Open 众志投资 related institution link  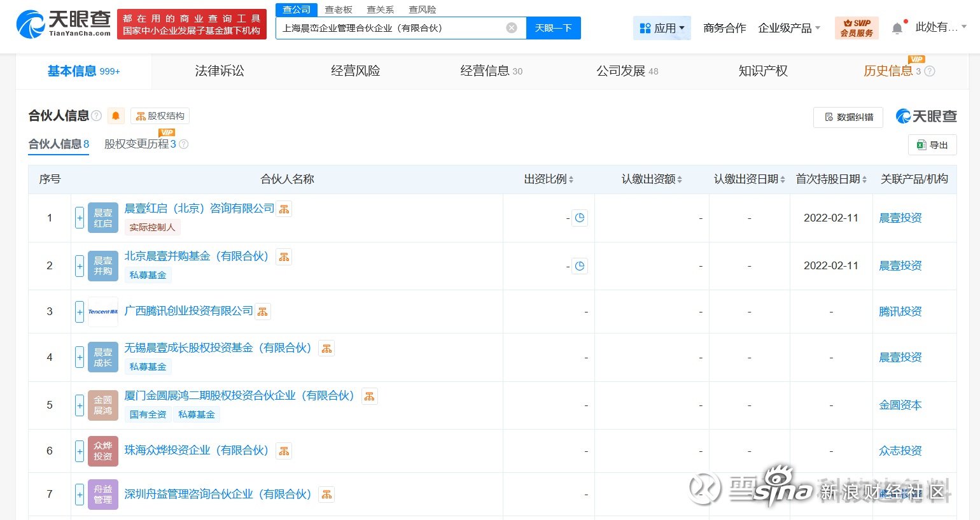pos(900,451)
